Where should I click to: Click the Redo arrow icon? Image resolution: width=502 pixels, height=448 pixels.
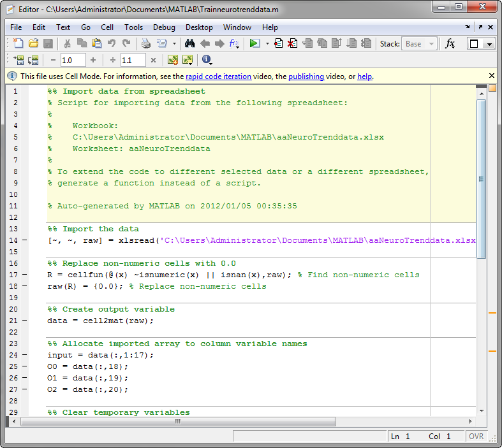[x=126, y=43]
